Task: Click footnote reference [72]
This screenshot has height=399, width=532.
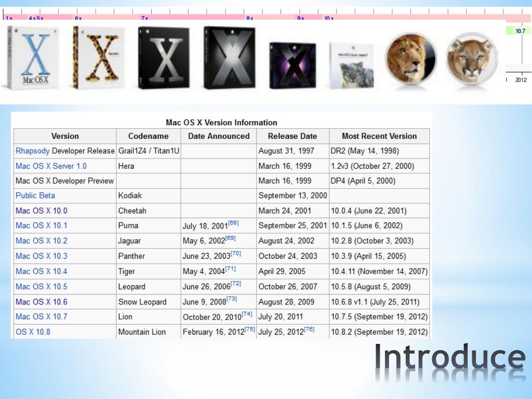Action: point(236,284)
